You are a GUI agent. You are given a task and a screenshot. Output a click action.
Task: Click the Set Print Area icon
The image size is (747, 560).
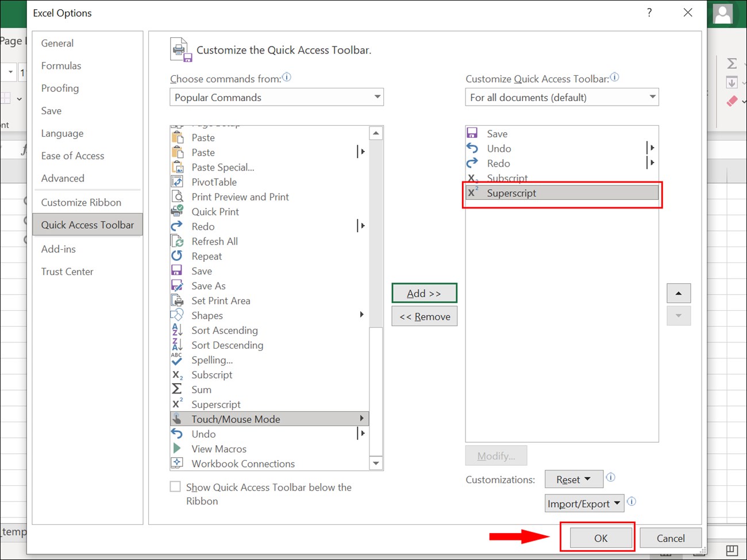[x=177, y=300]
